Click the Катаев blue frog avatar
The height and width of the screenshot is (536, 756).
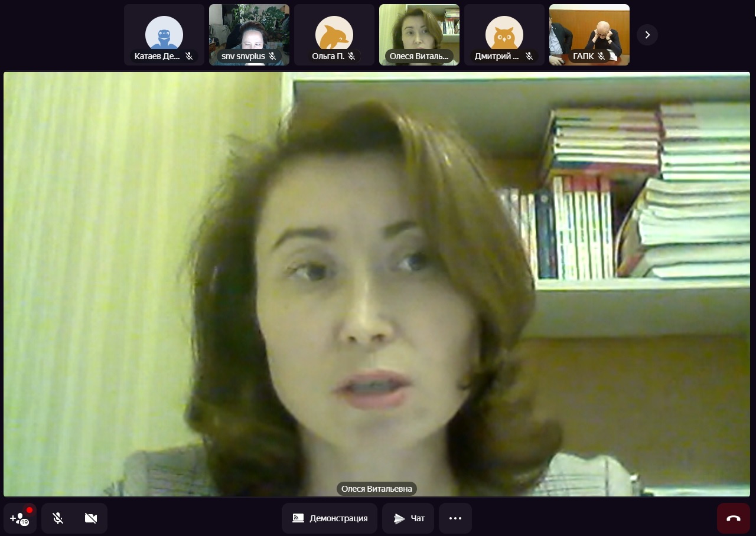[164, 34]
